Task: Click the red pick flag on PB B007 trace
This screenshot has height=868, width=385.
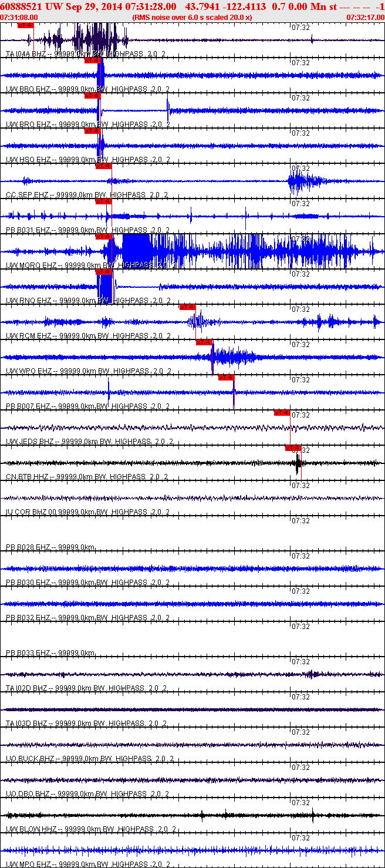Action: 226,378
